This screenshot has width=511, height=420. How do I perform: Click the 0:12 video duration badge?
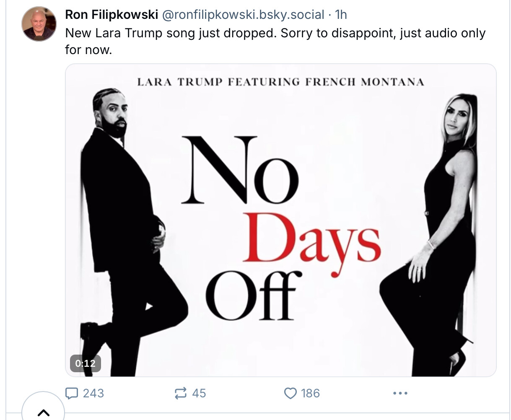pos(85,363)
